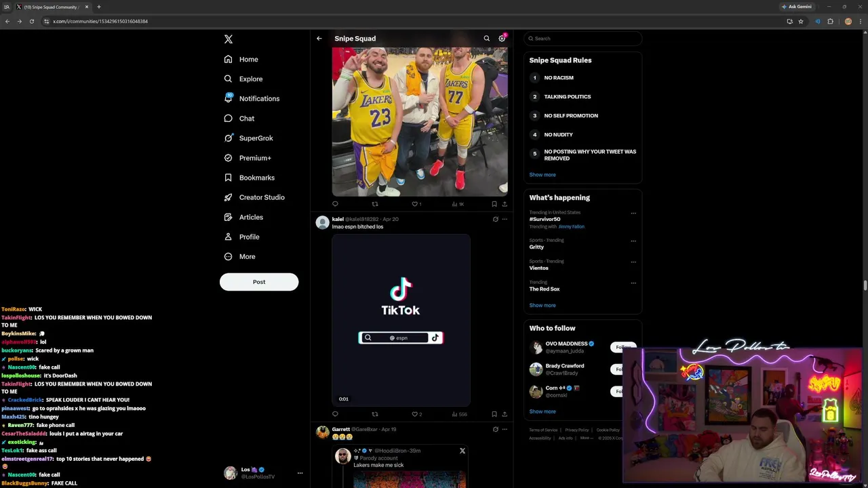Image resolution: width=868 pixels, height=488 pixels.
Task: Open Grok actions on kalel's post
Action: (x=495, y=220)
